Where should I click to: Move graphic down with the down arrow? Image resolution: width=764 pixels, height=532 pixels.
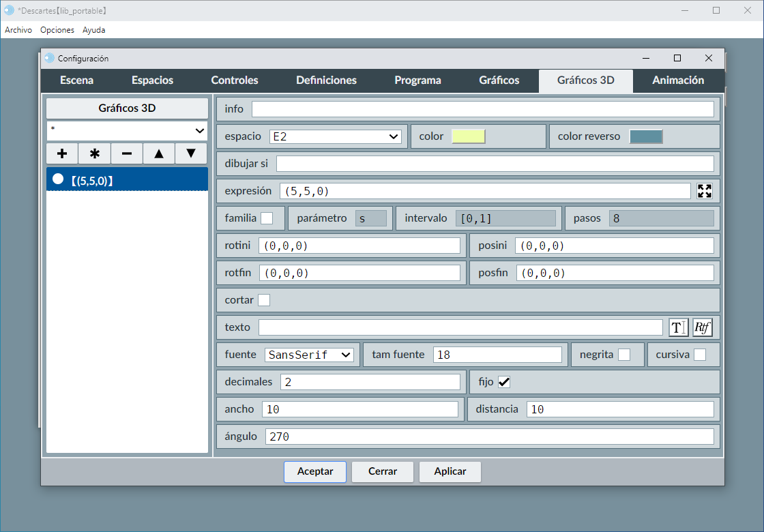[x=191, y=153]
